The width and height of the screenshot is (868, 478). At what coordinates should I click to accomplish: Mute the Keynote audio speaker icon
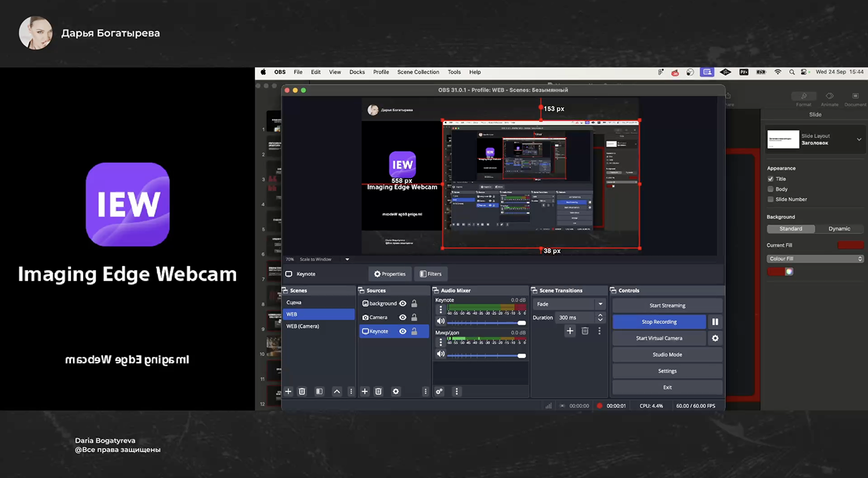[440, 322]
